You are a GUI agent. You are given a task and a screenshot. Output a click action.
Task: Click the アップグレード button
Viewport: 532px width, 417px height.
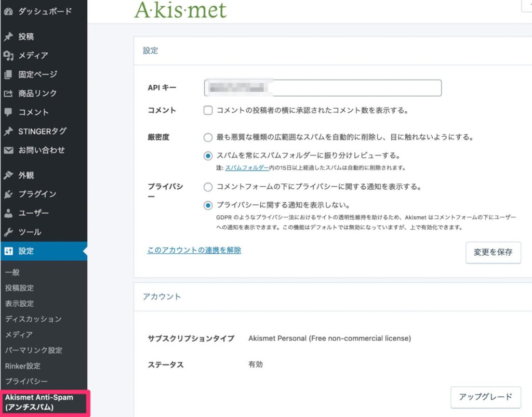[x=486, y=397]
